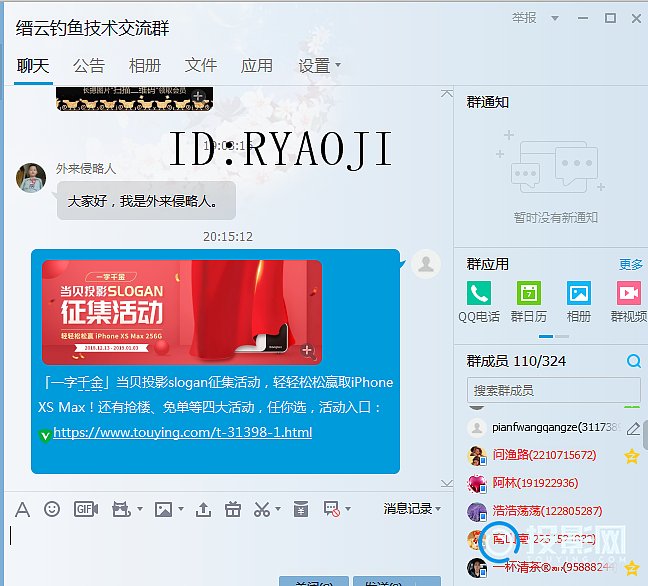Open the touying.com activity link
Viewport: 648px width, 586px height.
tap(182, 432)
